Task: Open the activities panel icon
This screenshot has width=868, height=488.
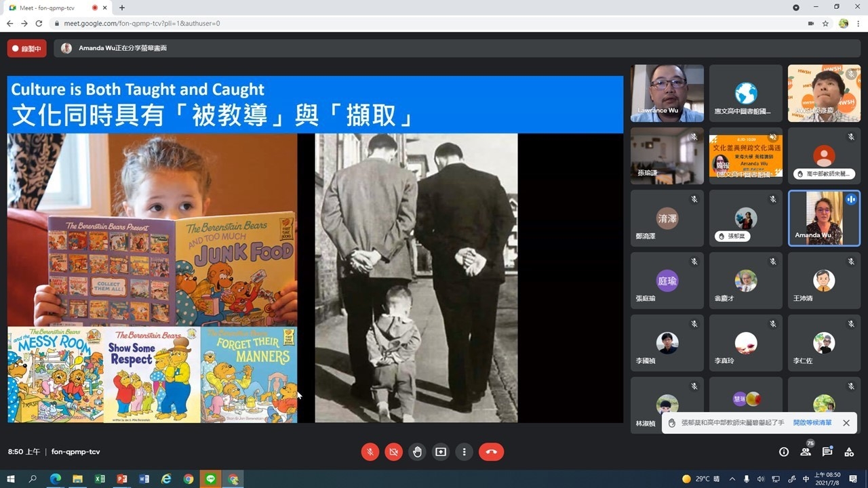Action: (849, 452)
